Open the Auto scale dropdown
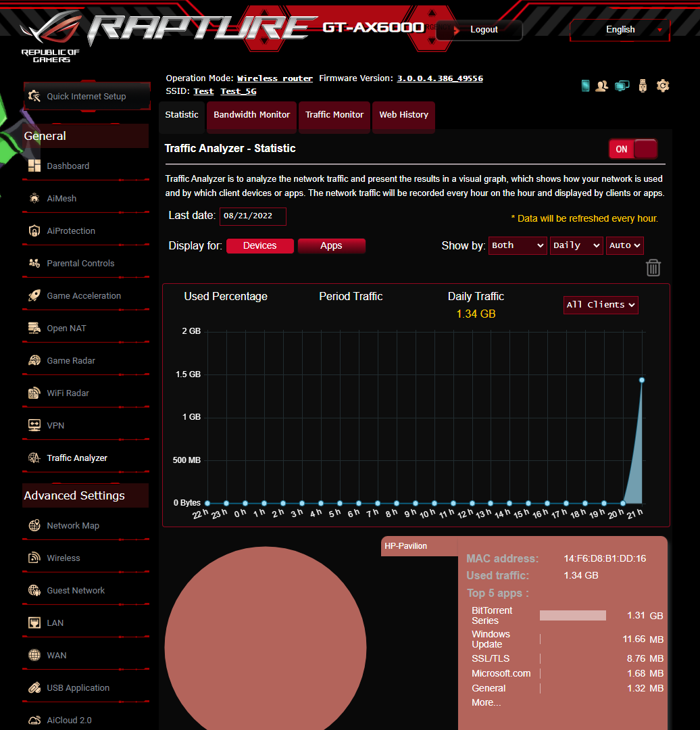This screenshot has width=700, height=730. pos(624,245)
